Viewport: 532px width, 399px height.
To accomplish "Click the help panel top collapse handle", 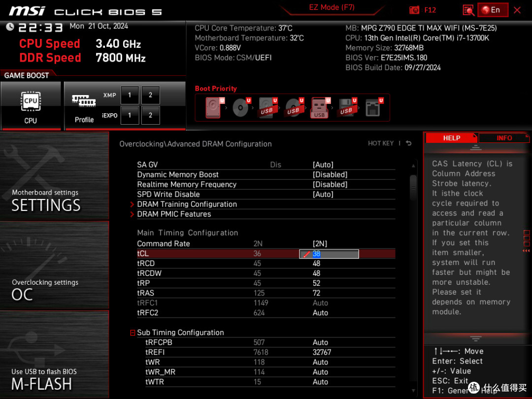I will [x=476, y=148].
